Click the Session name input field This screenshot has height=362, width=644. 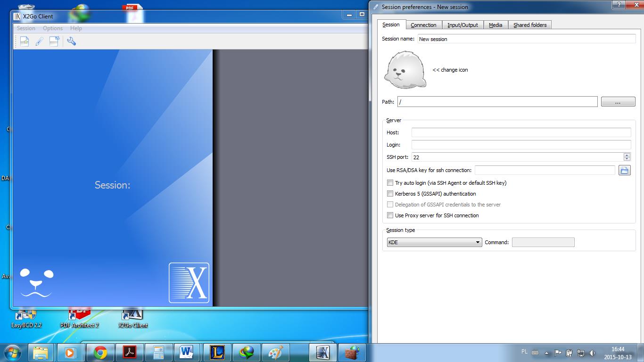(527, 39)
